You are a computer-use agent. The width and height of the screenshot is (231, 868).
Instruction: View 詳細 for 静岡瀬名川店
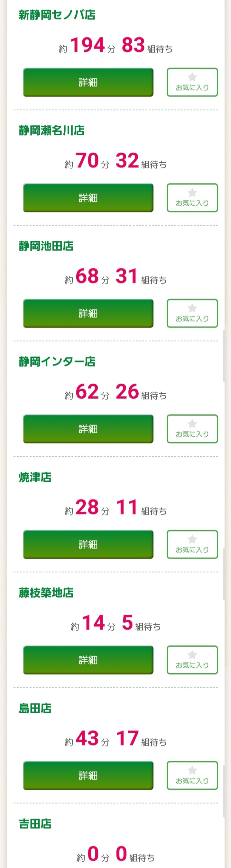(88, 198)
